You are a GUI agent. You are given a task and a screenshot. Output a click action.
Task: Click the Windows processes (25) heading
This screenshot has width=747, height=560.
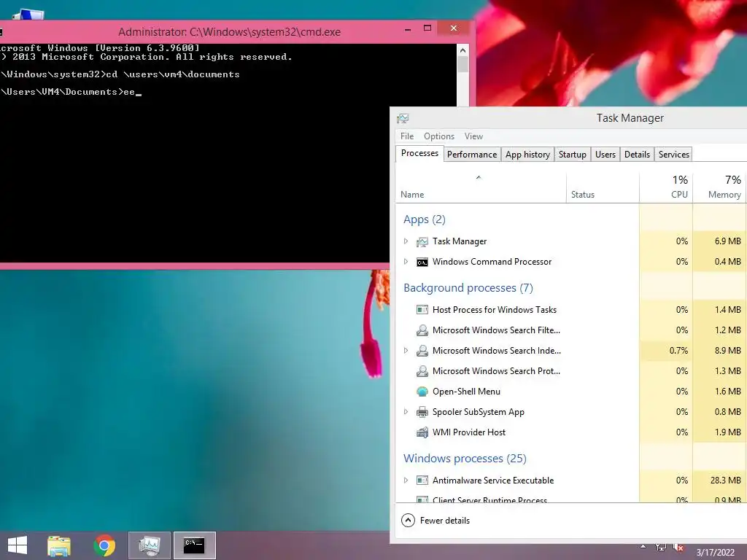[x=465, y=459]
